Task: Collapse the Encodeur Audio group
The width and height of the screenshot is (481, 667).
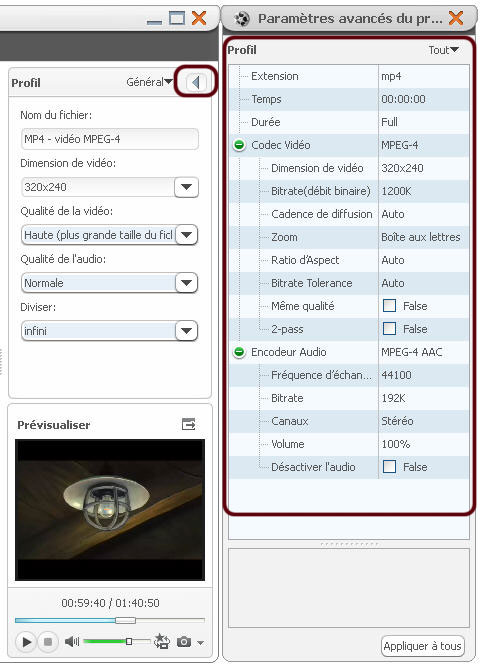Action: tap(239, 352)
